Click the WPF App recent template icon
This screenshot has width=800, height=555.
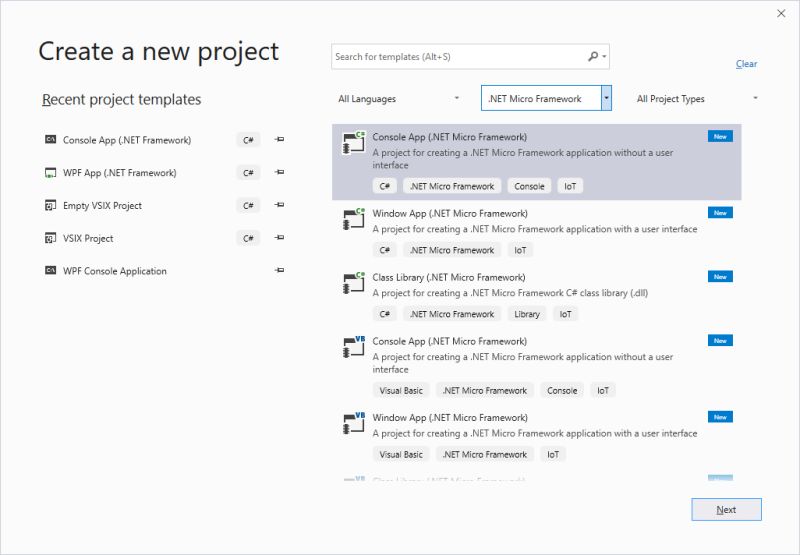tap(50, 173)
